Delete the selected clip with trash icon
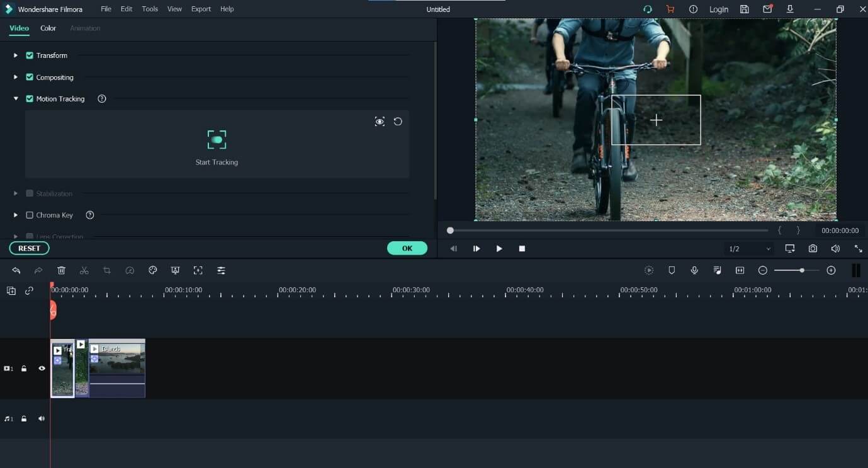Screen dimensions: 868x468 [61, 270]
